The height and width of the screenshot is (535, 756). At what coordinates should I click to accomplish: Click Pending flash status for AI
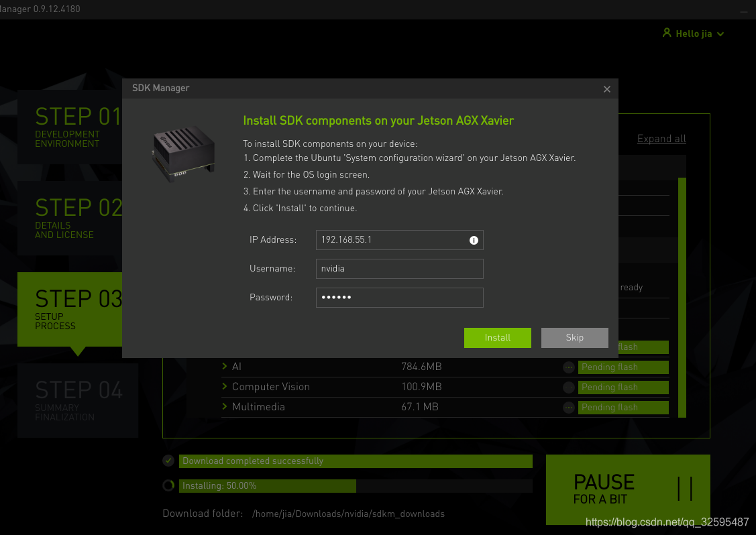pyautogui.click(x=623, y=367)
